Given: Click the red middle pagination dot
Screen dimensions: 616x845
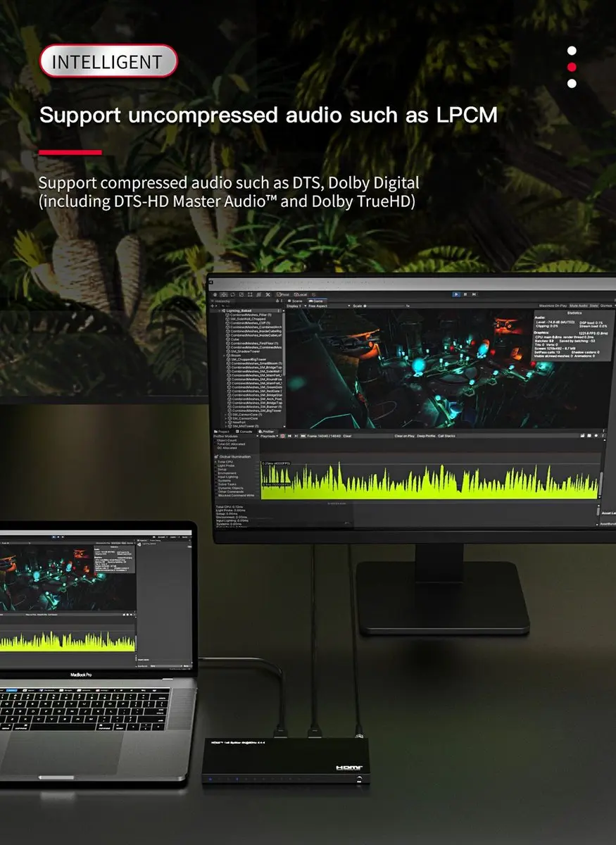Looking at the screenshot, I should click(x=572, y=67).
